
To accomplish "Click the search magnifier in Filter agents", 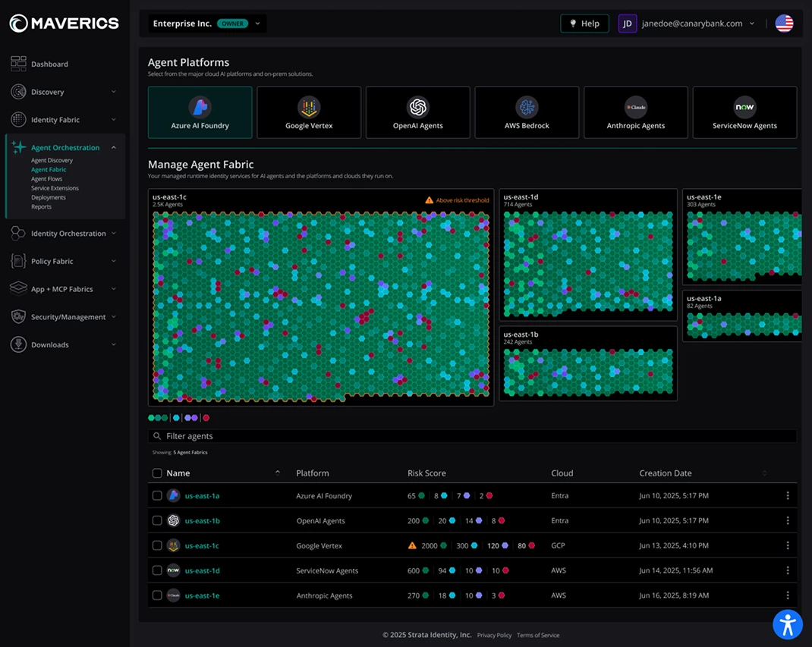I will 157,436.
